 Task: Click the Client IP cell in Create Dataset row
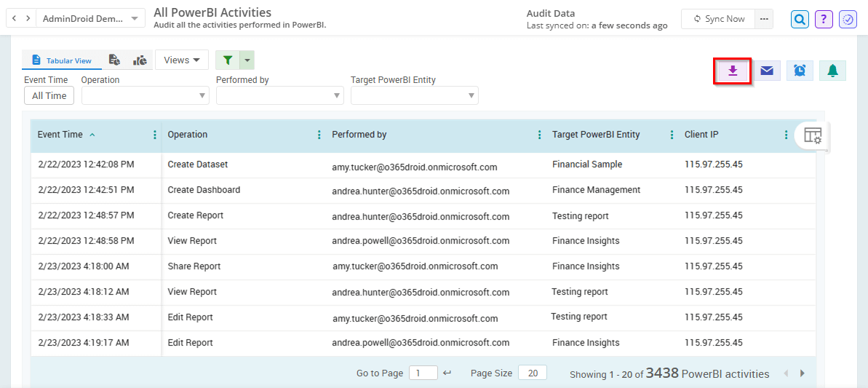pyautogui.click(x=714, y=165)
